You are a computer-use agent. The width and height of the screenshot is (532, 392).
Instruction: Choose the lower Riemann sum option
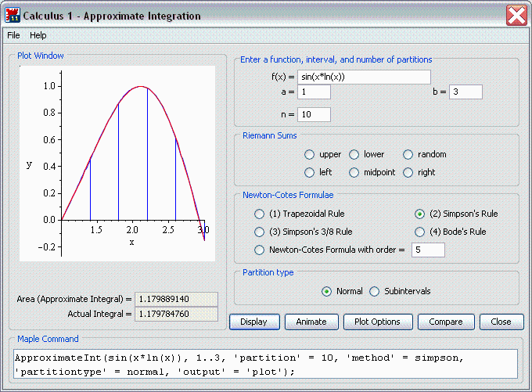tap(354, 155)
